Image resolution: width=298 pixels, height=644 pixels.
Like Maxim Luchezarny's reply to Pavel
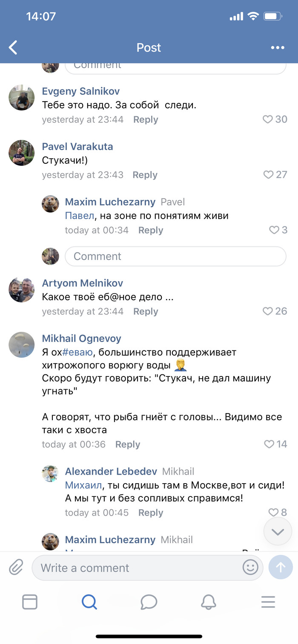pyautogui.click(x=274, y=230)
